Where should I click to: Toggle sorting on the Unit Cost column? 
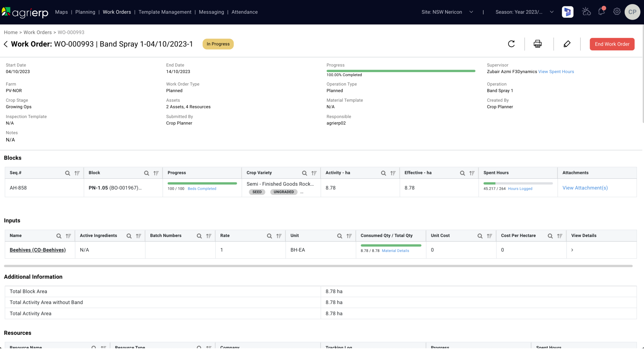click(489, 236)
